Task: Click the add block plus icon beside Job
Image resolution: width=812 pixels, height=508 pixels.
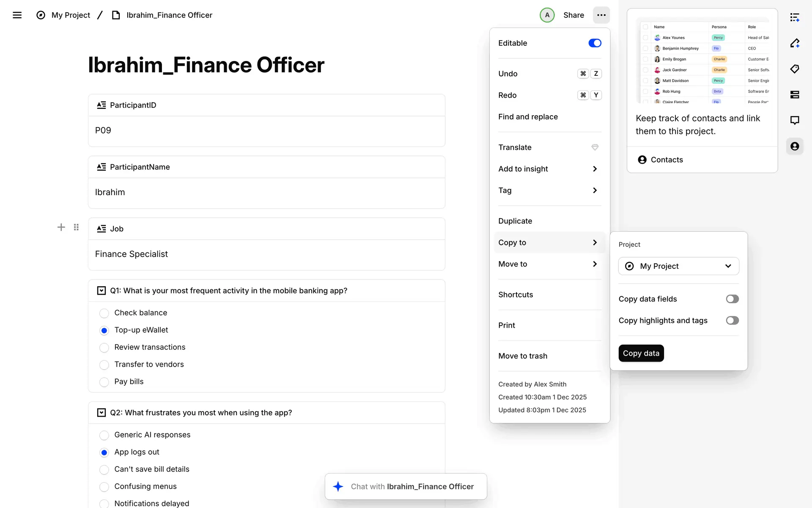Action: pyautogui.click(x=61, y=227)
